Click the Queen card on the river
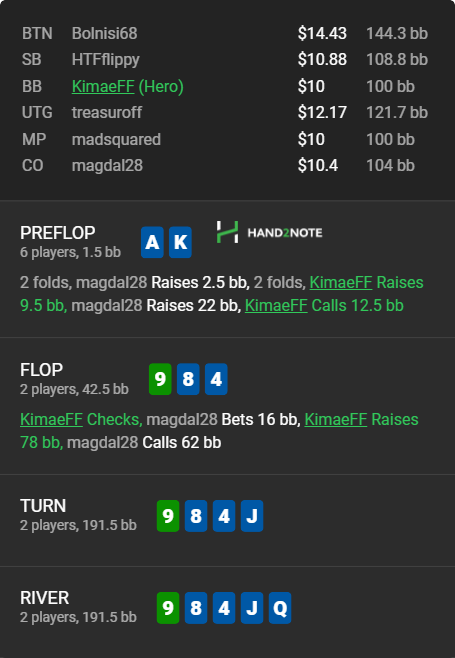The height and width of the screenshot is (658, 455). coord(280,608)
